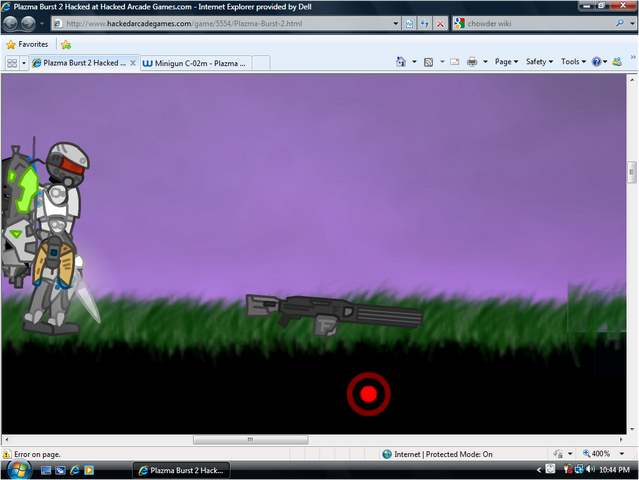Image resolution: width=639 pixels, height=480 pixels.
Task: Expand the address bar history dropdown
Action: [x=395, y=24]
